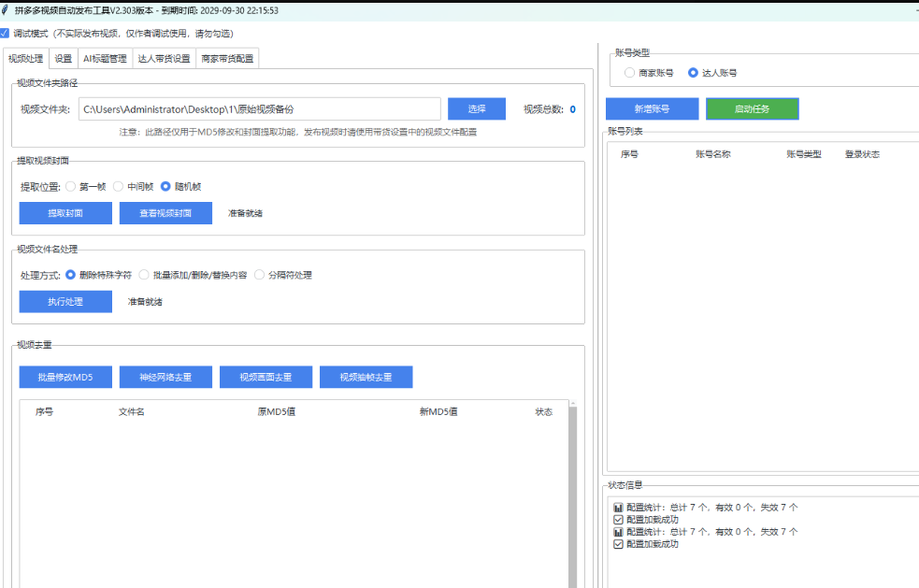
Task: Click the 执行处理 filename processing button
Action: click(x=65, y=301)
